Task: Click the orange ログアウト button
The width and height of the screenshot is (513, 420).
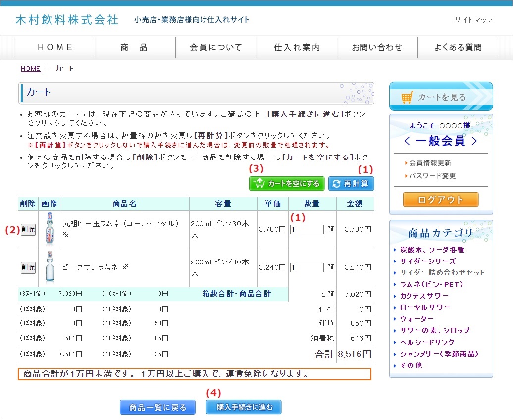Action: point(441,200)
